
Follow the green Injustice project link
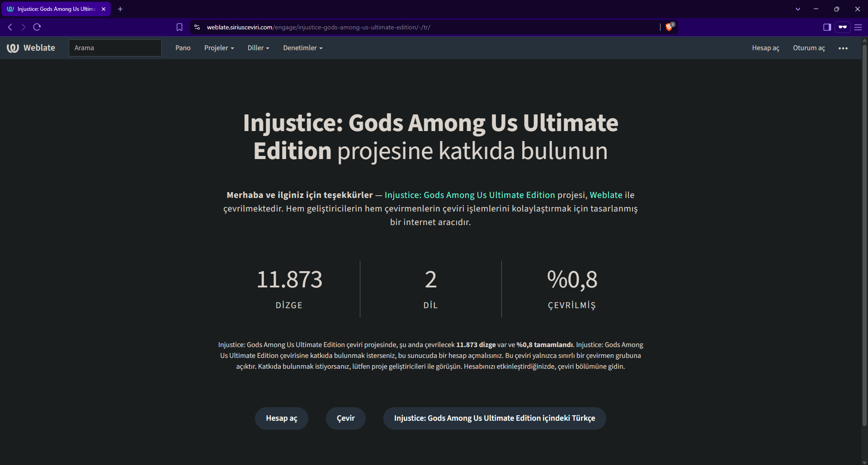(x=470, y=195)
